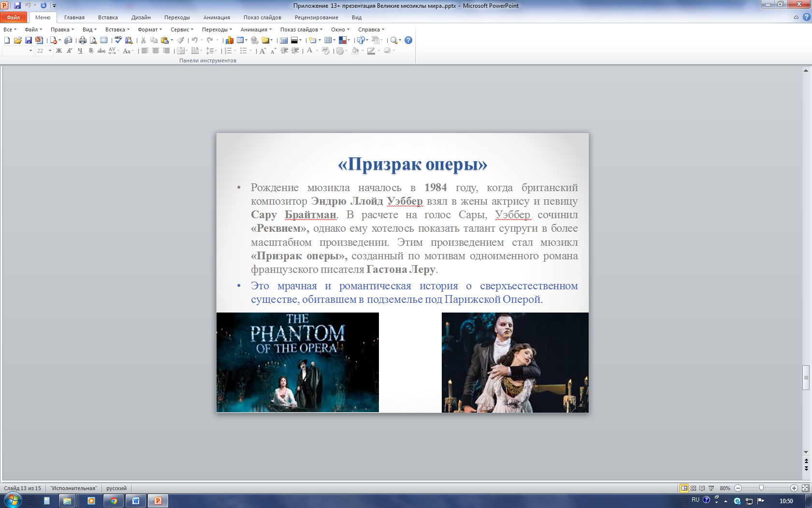Screen dimensions: 812x508
Task: Click the Phantom of the Opera poster image
Action: 298,362
